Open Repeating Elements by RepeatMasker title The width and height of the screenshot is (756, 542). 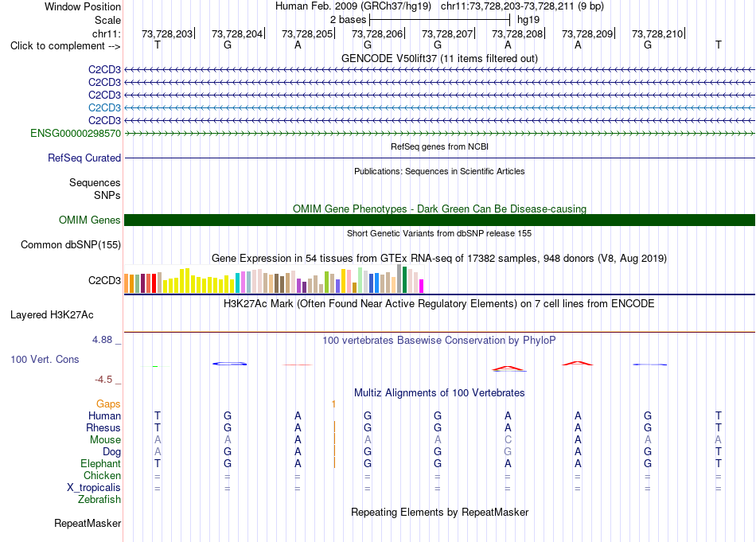point(440,512)
